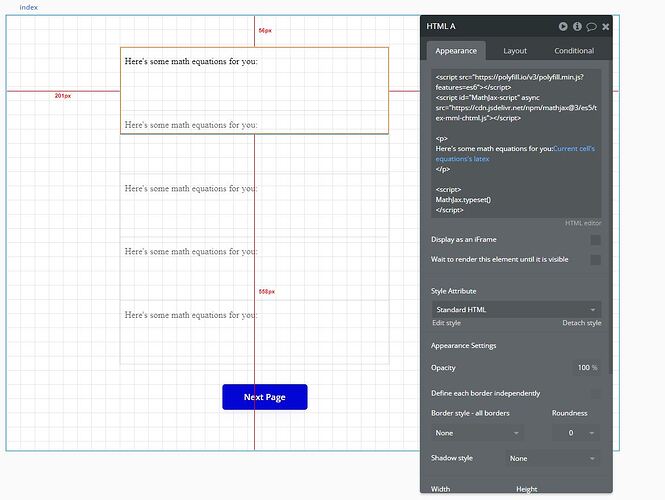Click the play icon in HTML A header
The width and height of the screenshot is (665, 500).
pos(563,26)
